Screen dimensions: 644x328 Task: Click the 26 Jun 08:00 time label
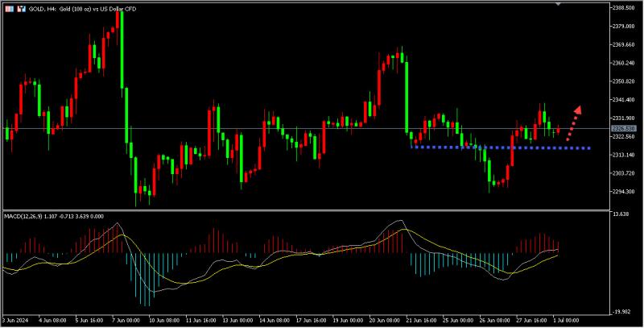496,320
